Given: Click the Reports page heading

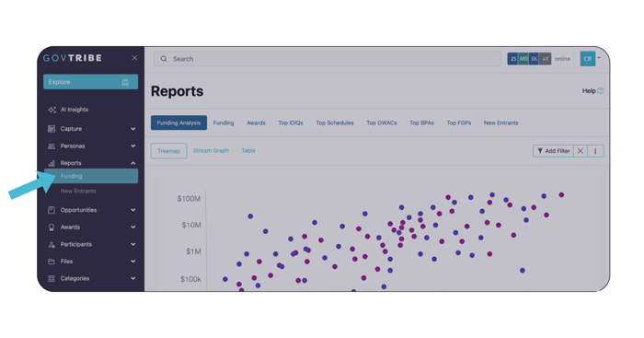Looking at the screenshot, I should tap(177, 91).
